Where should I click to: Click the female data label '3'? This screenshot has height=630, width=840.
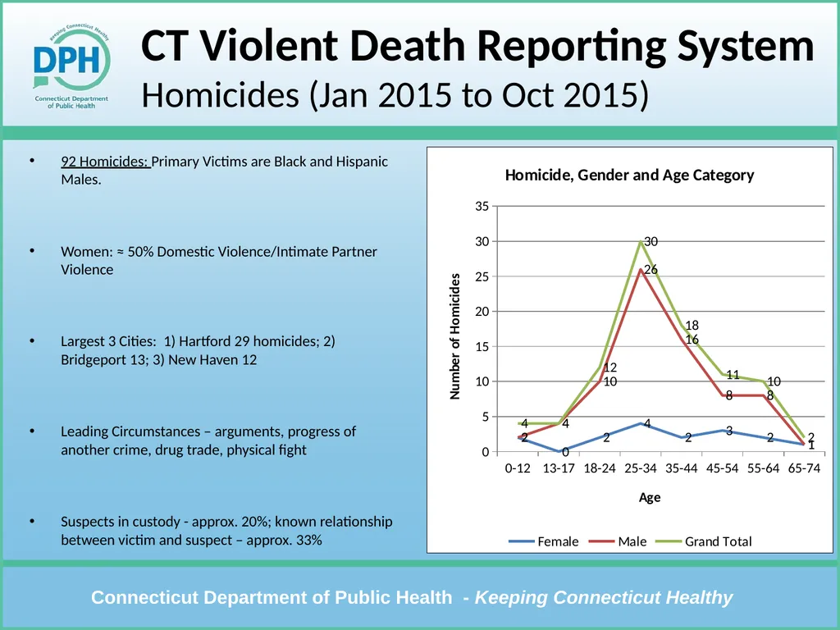click(729, 431)
